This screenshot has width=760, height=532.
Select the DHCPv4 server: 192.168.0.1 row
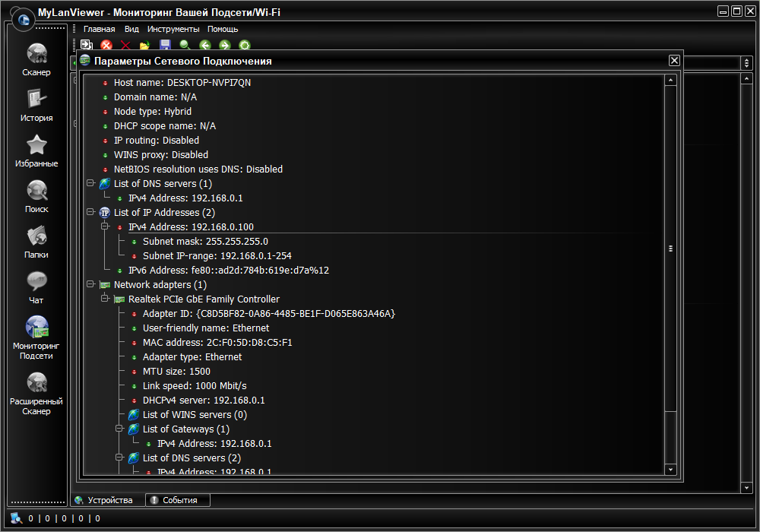point(204,401)
